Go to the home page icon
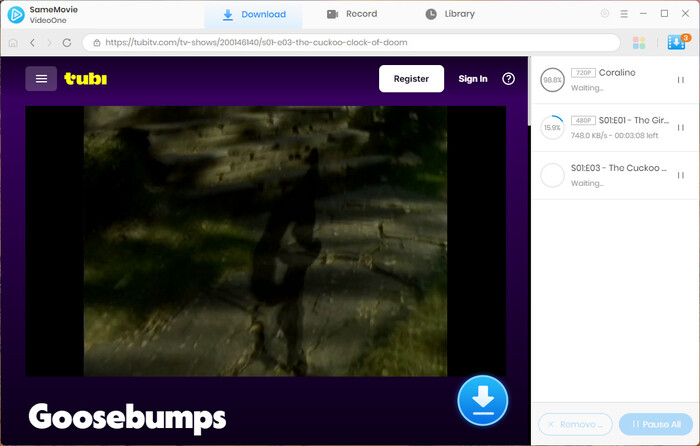This screenshot has height=446, width=700. tap(13, 43)
